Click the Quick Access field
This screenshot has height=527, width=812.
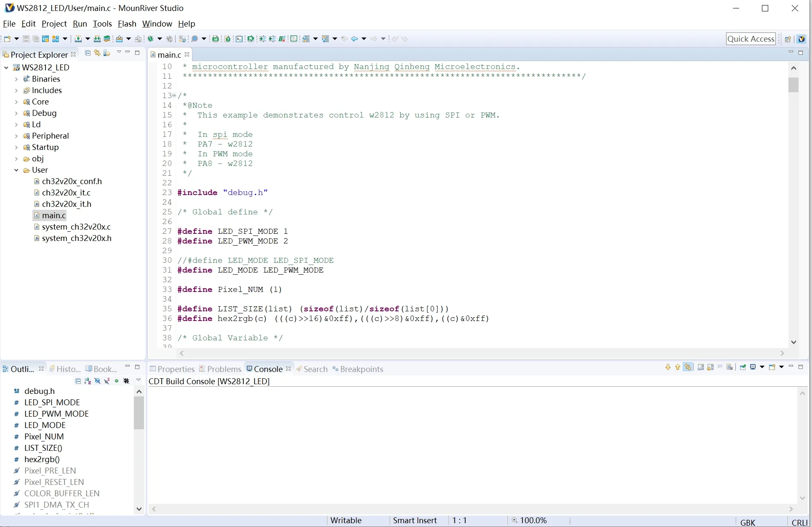pos(751,39)
